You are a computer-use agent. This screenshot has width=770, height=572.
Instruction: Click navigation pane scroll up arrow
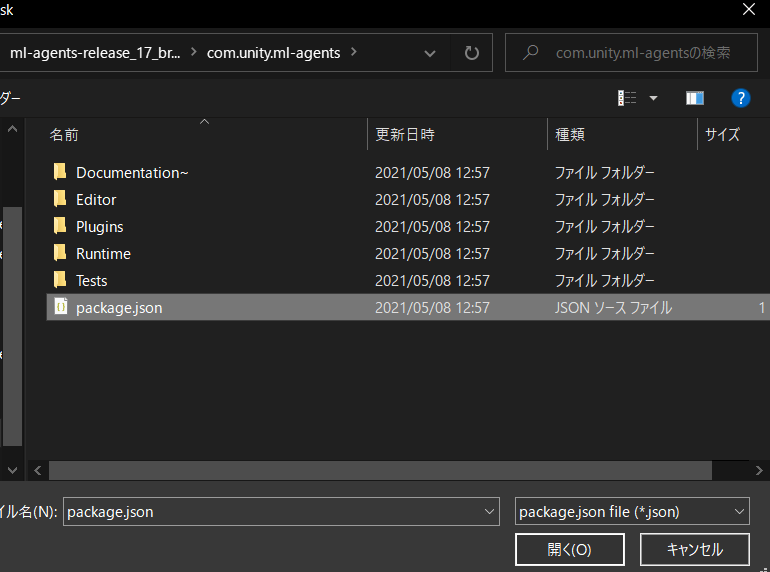click(12, 129)
